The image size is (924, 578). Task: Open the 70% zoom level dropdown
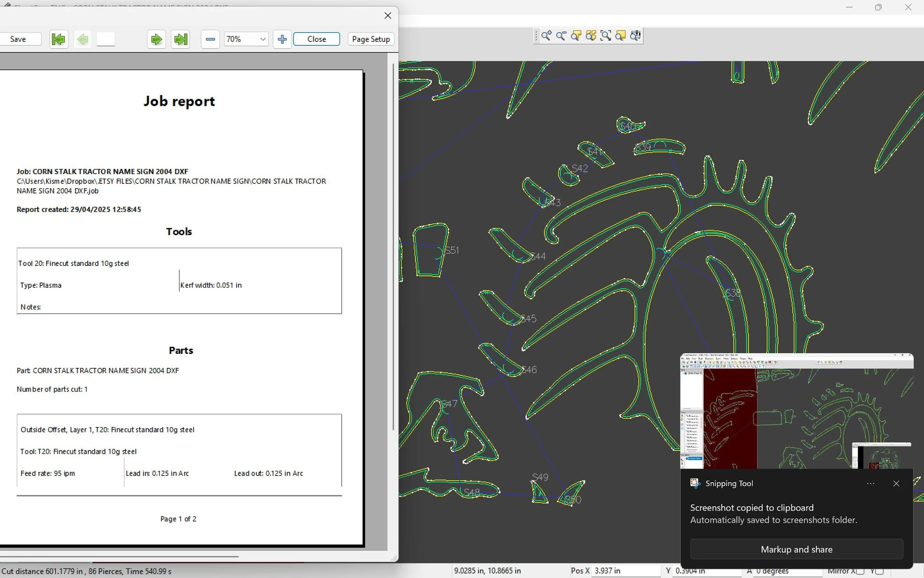click(x=263, y=39)
